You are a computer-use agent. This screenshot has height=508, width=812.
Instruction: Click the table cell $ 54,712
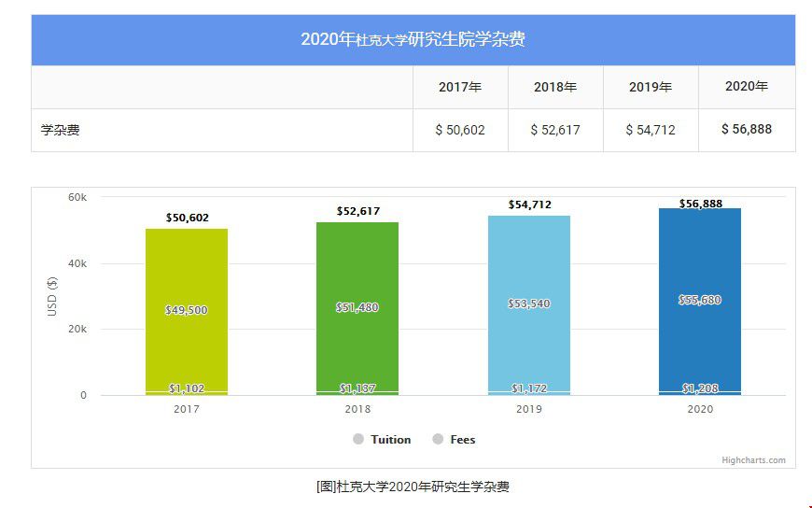651,130
